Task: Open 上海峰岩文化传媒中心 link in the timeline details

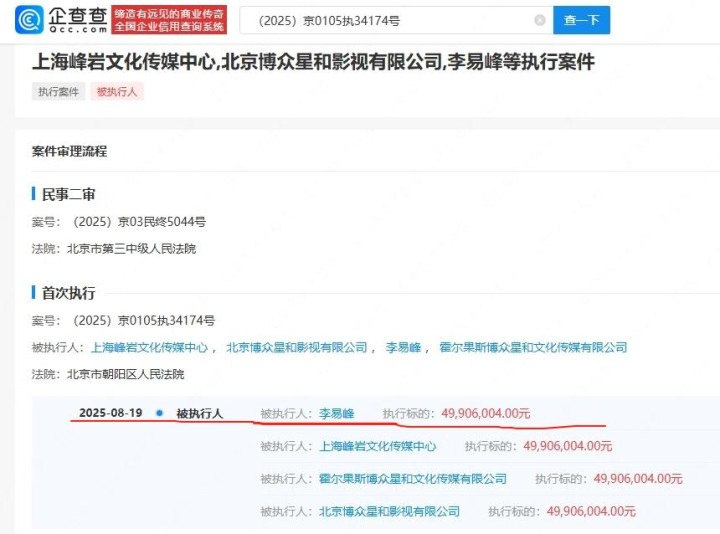Action: pos(377,446)
